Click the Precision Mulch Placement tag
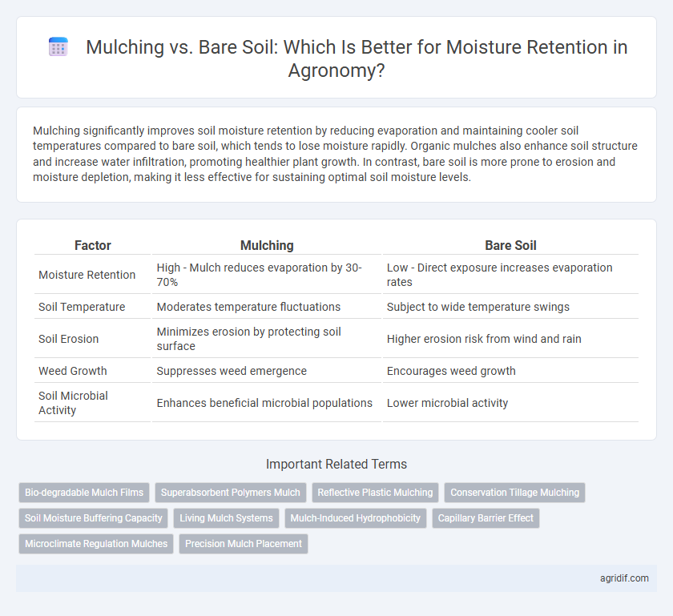The height and width of the screenshot is (616, 673). coord(244,543)
